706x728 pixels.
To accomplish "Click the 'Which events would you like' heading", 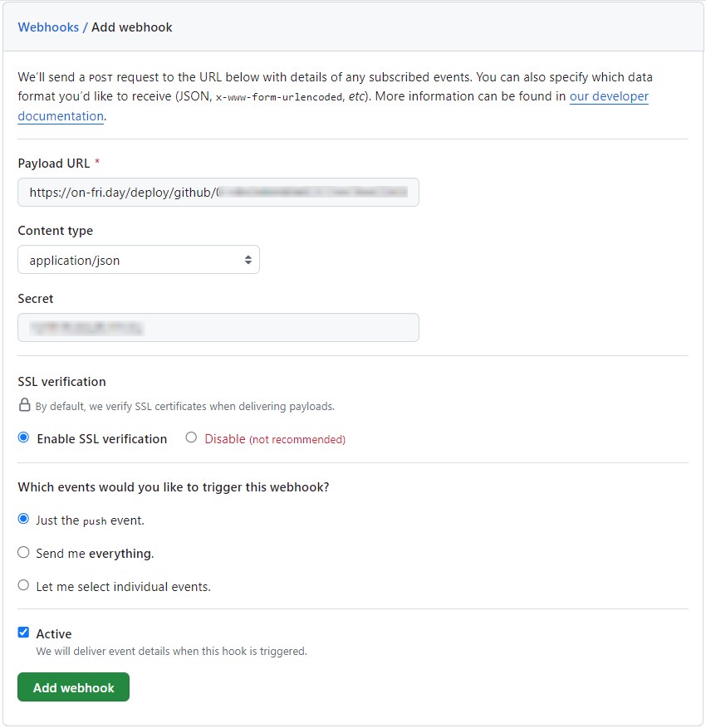I will (173, 487).
